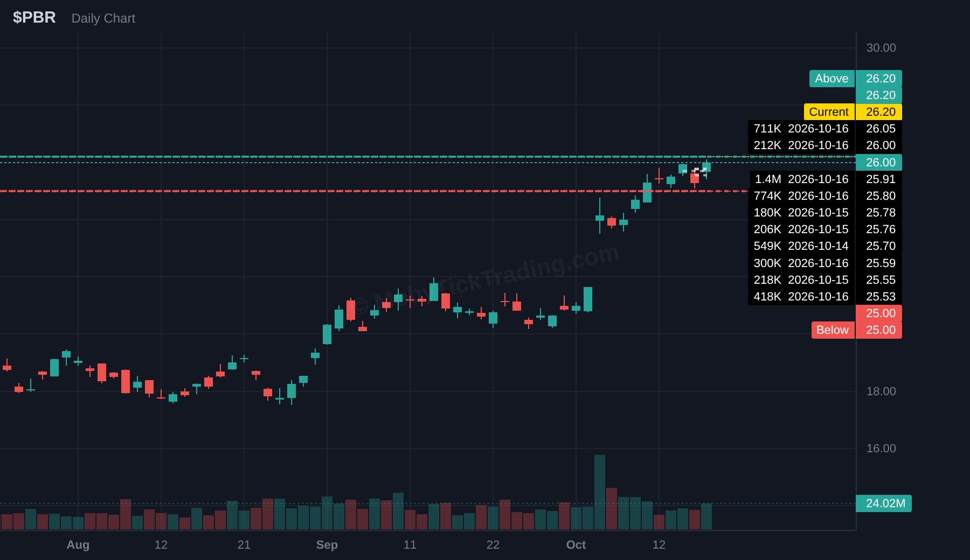This screenshot has height=560, width=970.
Task: Click the 549K 2026-10-14 level row
Action: click(x=825, y=246)
